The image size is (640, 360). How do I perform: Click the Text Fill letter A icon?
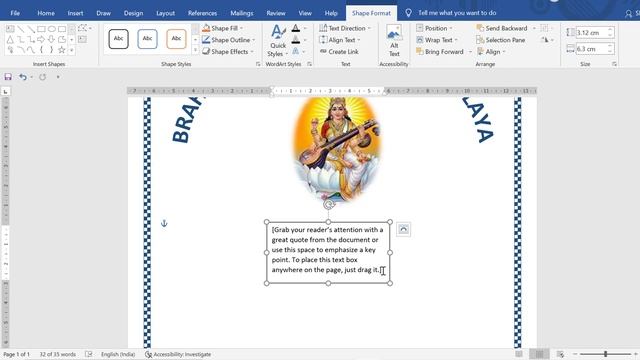[296, 28]
